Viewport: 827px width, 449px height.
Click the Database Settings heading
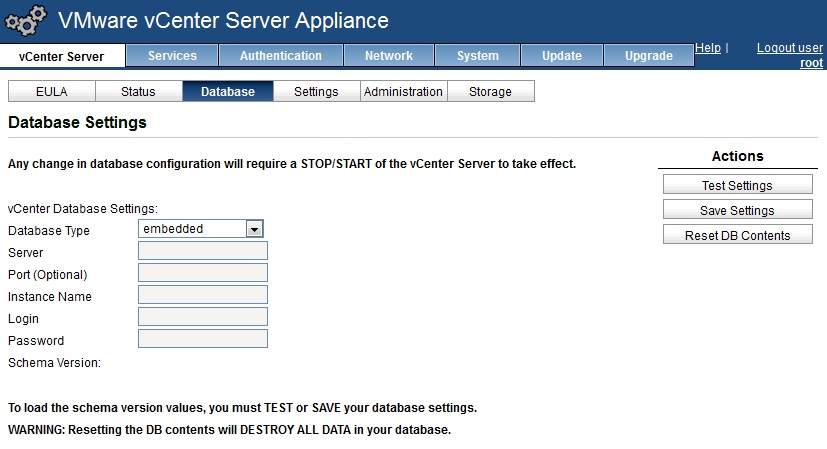(x=78, y=122)
